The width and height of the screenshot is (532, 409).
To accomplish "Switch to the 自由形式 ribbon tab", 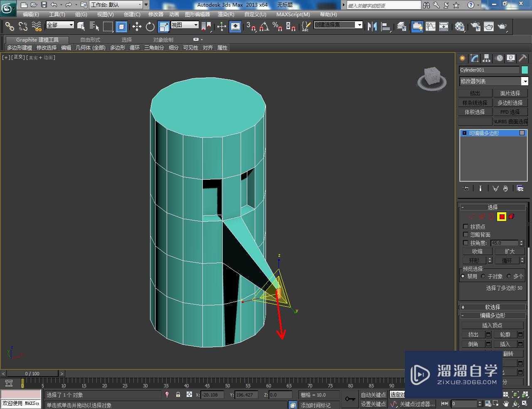I will pyautogui.click(x=90, y=40).
